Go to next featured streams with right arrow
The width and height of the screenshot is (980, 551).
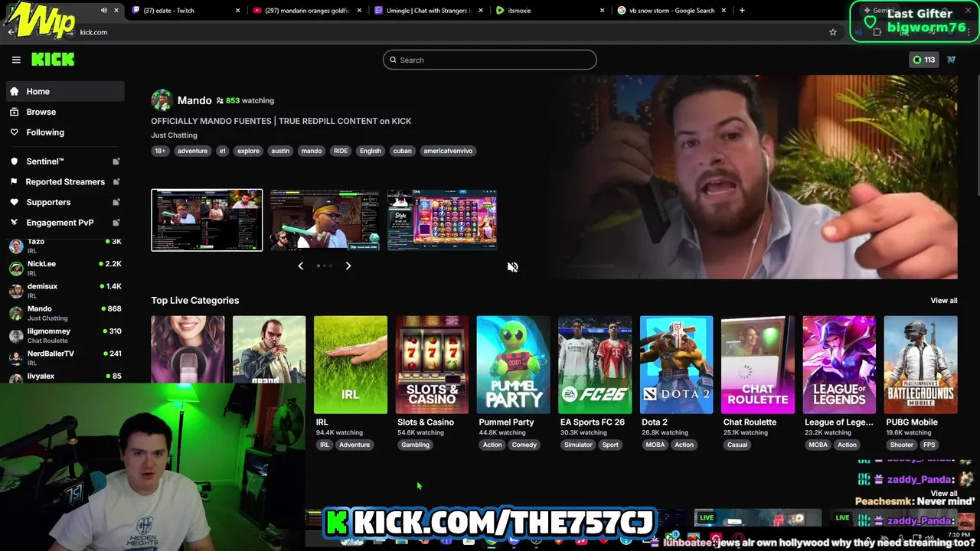348,266
